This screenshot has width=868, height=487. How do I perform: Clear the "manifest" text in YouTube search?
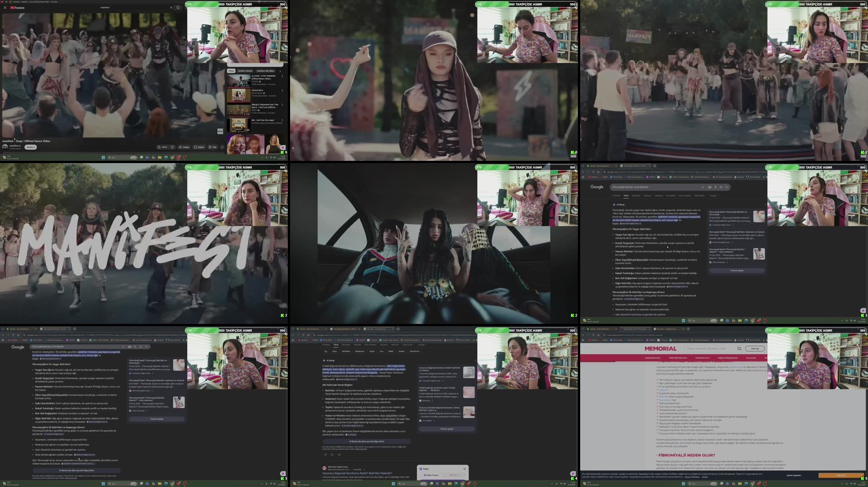(x=171, y=8)
